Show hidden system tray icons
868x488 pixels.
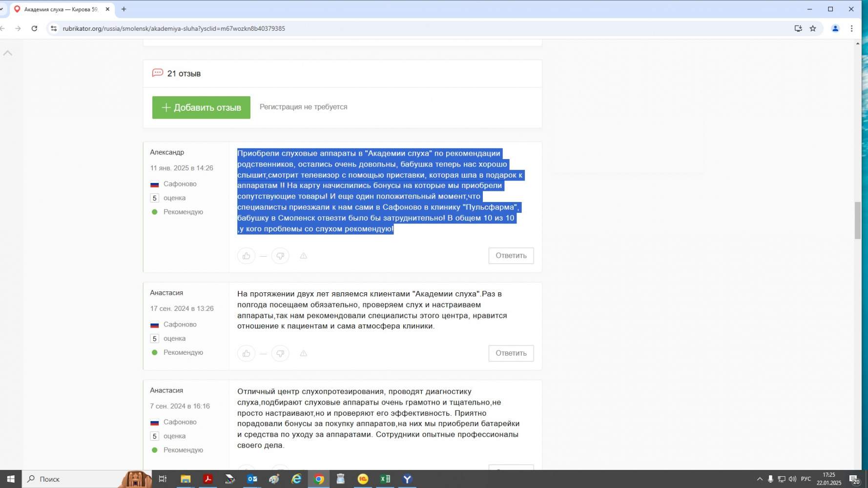pyautogui.click(x=760, y=479)
